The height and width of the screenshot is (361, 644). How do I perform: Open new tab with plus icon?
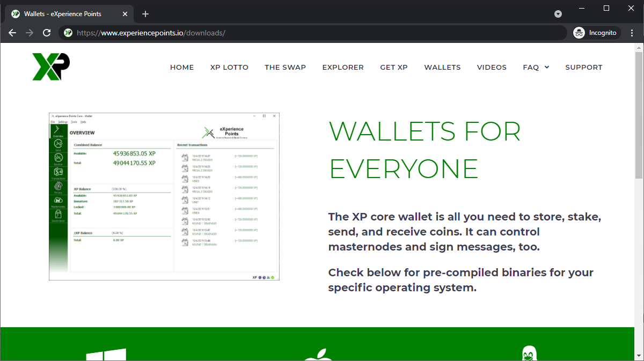click(145, 14)
